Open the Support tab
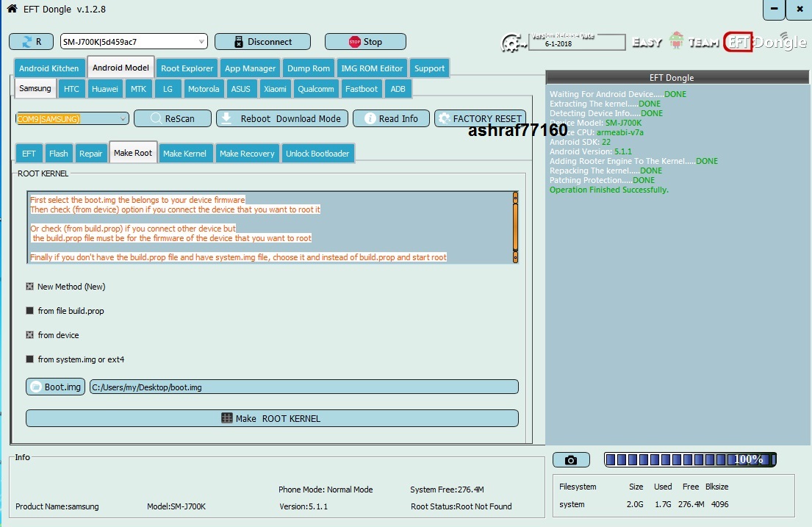Image resolution: width=812 pixels, height=527 pixels. [429, 68]
